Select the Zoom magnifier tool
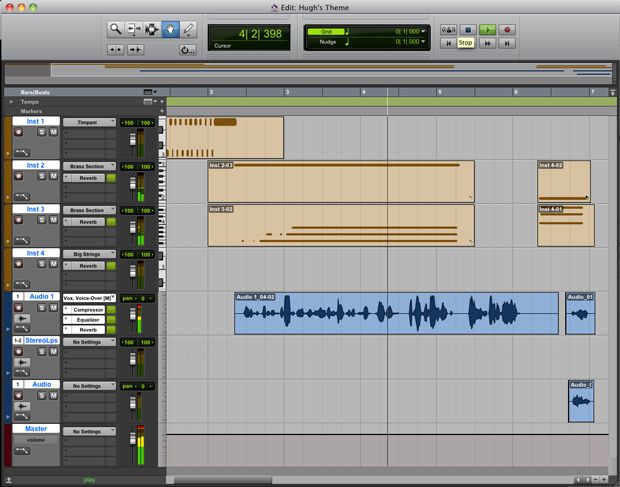The image size is (620, 487). (116, 29)
